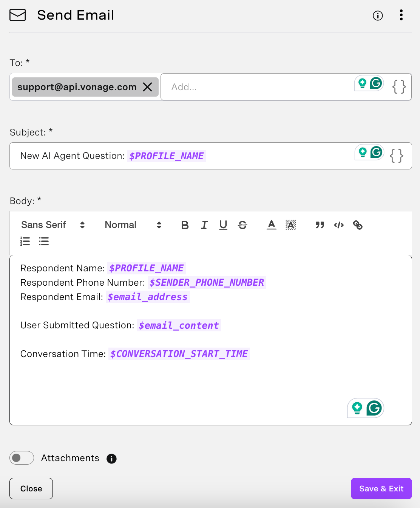Open the text background color picker
The height and width of the screenshot is (508, 420).
pos(290,225)
